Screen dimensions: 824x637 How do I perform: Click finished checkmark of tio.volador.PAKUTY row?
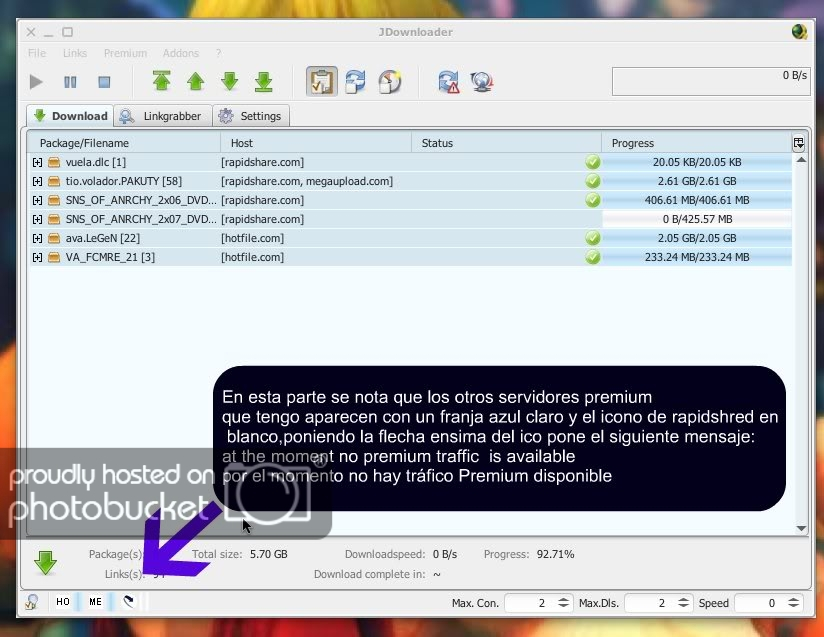(x=592, y=181)
